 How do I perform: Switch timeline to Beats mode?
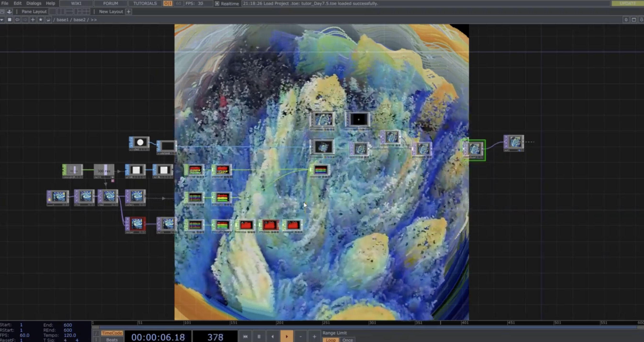pyautogui.click(x=112, y=340)
